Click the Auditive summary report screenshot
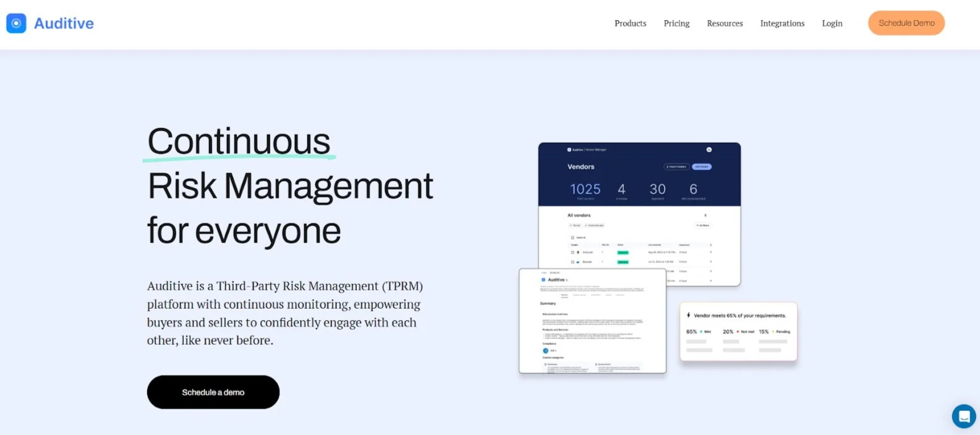 [592, 321]
